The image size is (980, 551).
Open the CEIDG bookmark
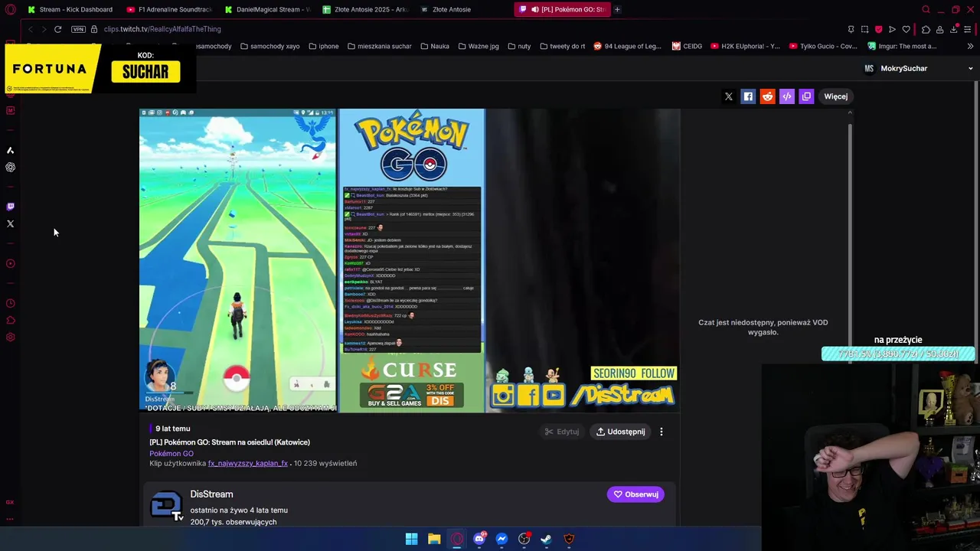pyautogui.click(x=687, y=46)
